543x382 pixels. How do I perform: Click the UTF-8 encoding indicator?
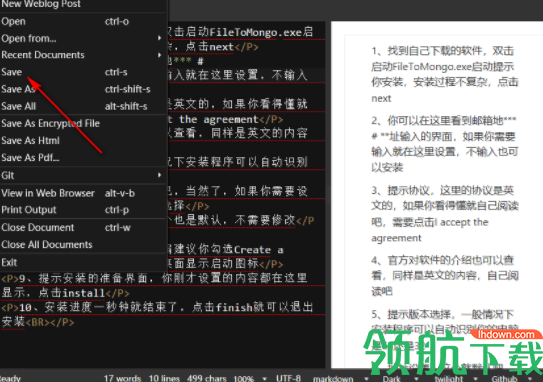click(x=288, y=378)
